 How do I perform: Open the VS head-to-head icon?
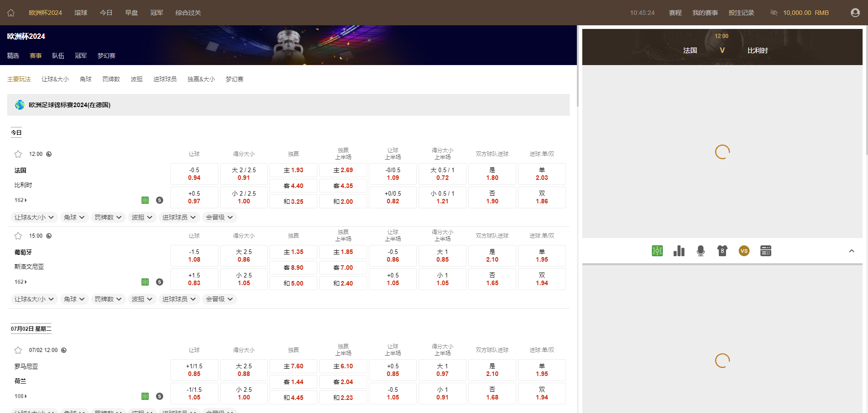[744, 251]
